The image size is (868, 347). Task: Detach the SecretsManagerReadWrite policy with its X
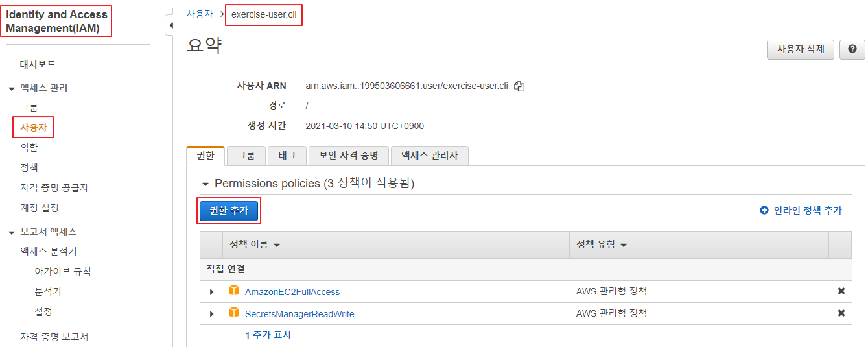841,313
